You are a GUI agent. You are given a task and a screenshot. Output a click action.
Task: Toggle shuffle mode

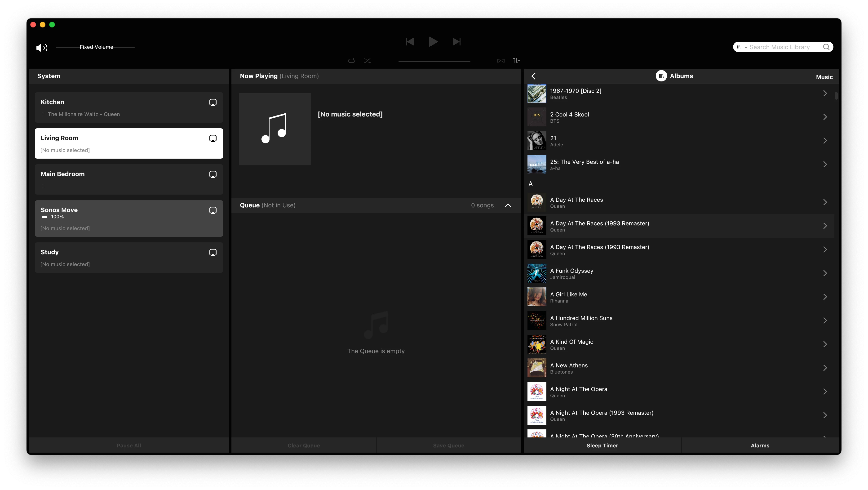click(x=367, y=61)
